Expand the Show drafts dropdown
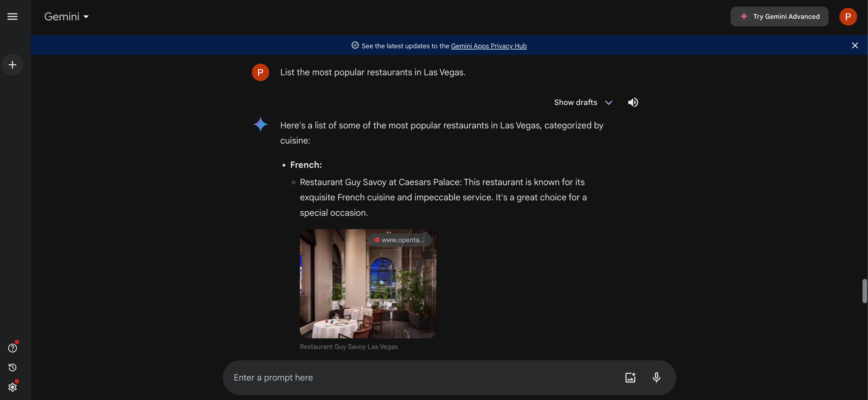The image size is (868, 400). 607,102
